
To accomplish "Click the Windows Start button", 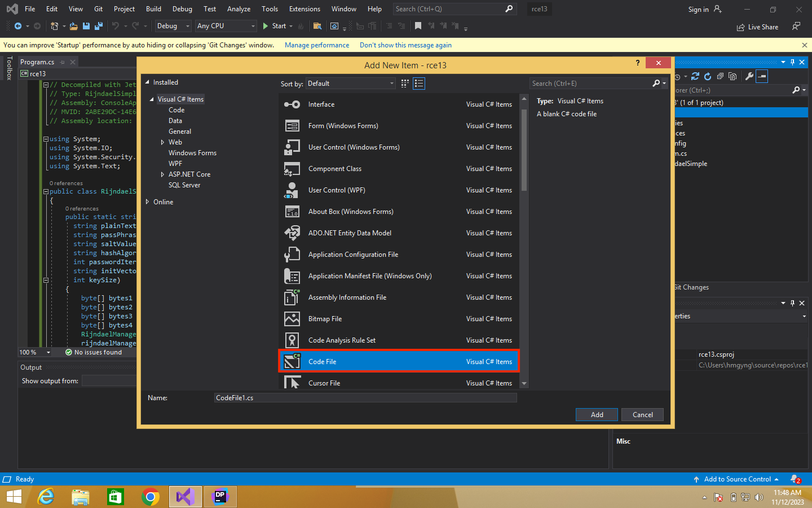I will (x=14, y=497).
